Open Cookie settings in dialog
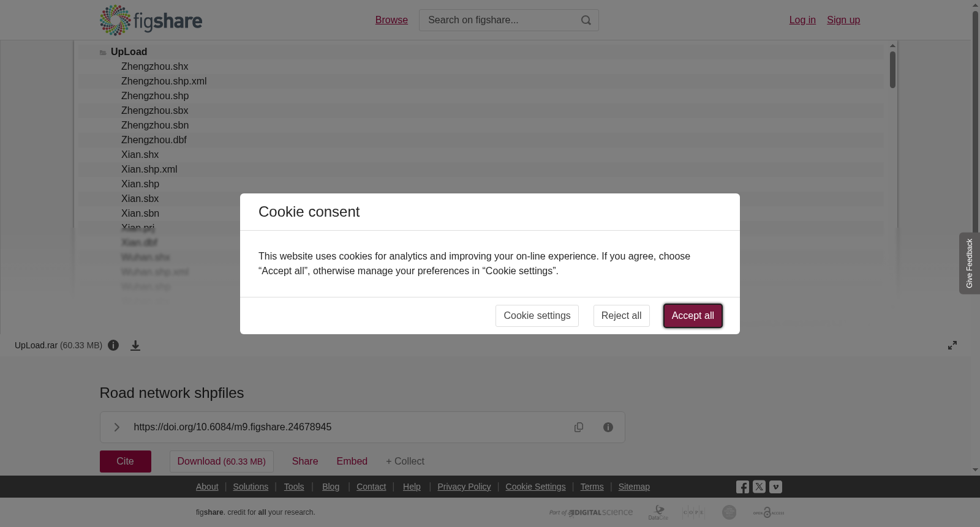This screenshot has height=527, width=980. point(537,316)
